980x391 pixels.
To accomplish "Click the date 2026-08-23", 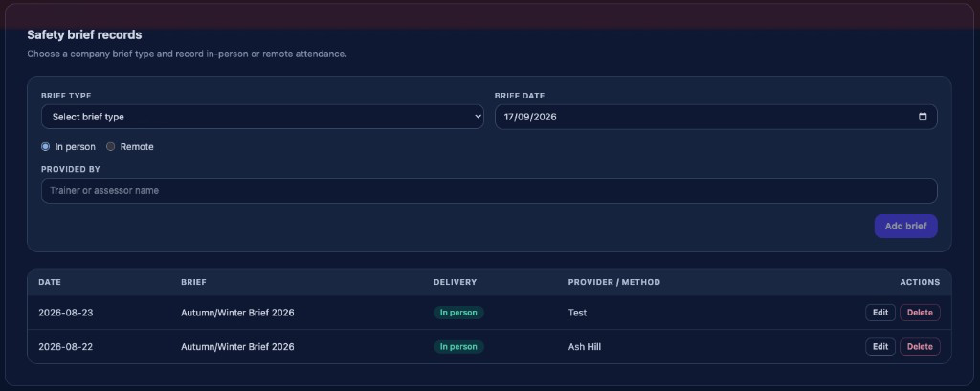I will (x=66, y=313).
